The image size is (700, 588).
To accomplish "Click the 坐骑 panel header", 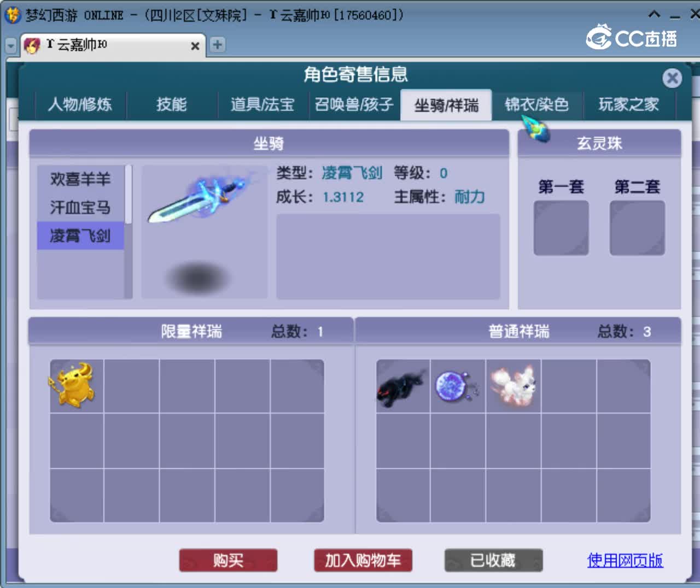I will point(269,143).
